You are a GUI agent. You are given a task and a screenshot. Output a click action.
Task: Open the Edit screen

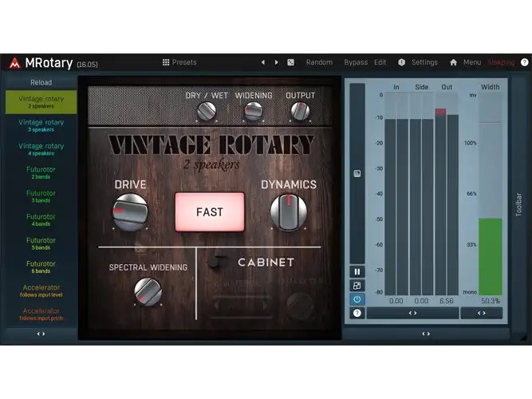380,62
